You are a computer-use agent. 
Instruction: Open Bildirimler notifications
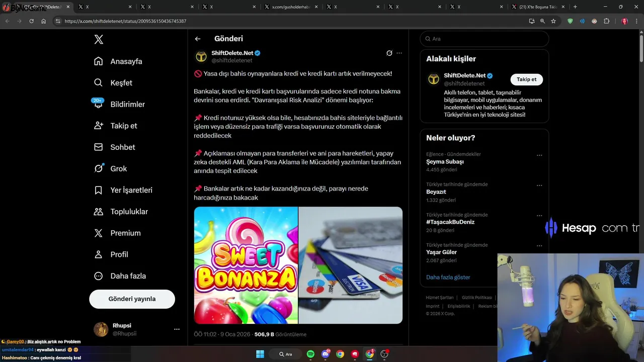click(x=119, y=104)
